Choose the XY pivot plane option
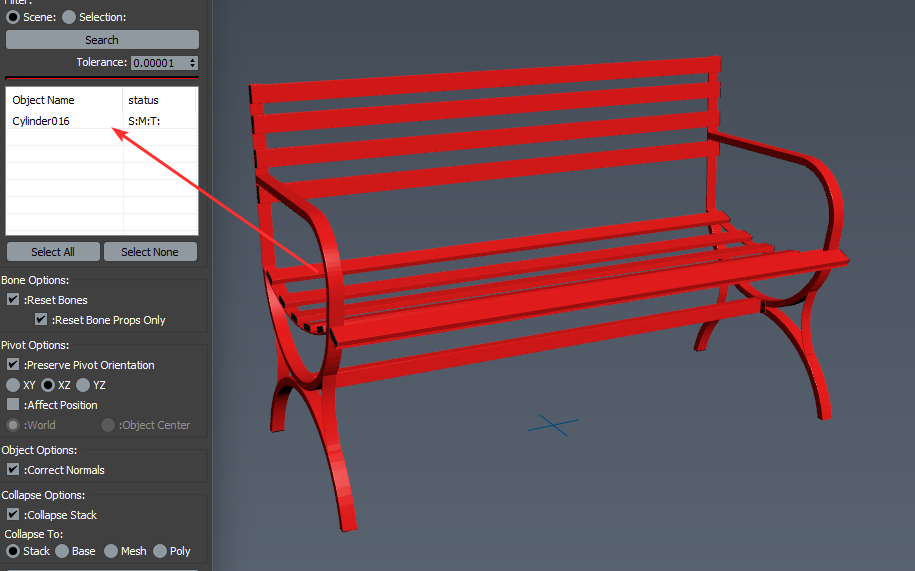 [x=13, y=384]
